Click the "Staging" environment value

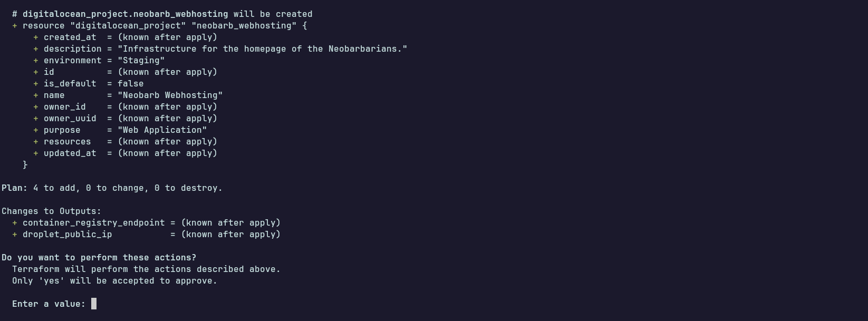141,61
